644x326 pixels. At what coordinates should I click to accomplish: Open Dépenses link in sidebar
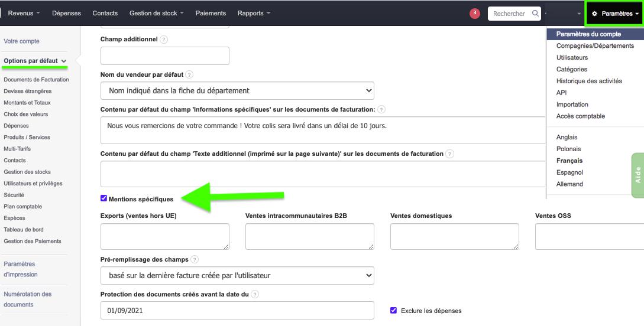point(16,125)
